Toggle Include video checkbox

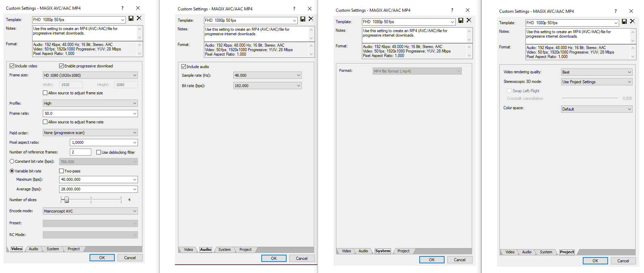[x=12, y=66]
